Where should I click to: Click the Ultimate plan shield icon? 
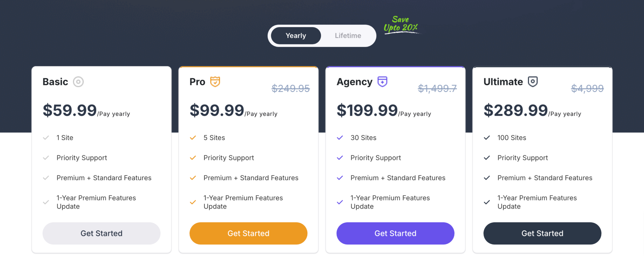533,81
